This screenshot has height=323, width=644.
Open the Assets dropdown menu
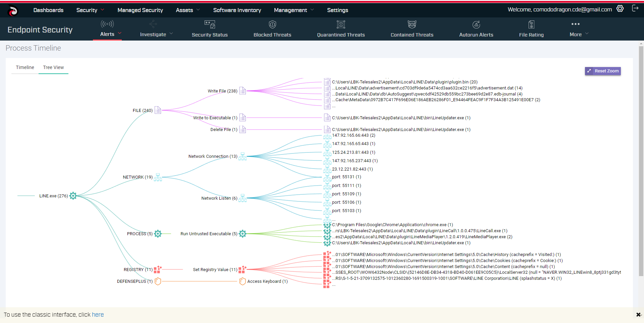[187, 10]
